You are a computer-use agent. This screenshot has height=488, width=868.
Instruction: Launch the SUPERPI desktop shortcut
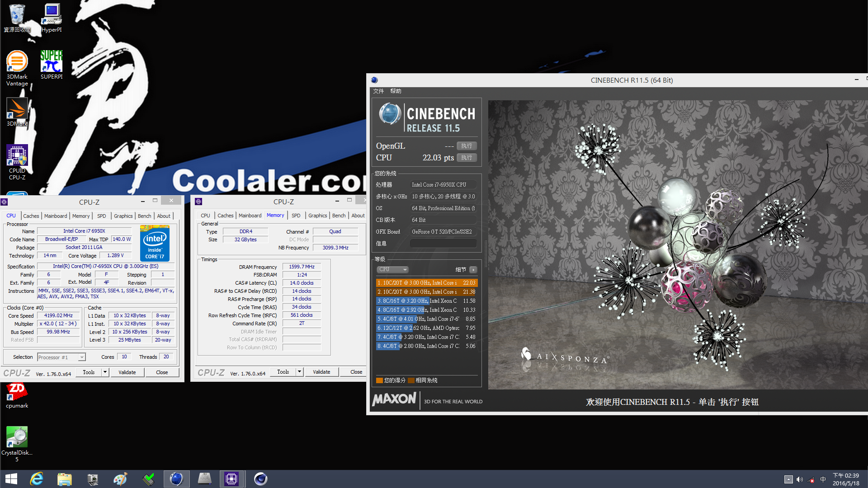[52, 65]
